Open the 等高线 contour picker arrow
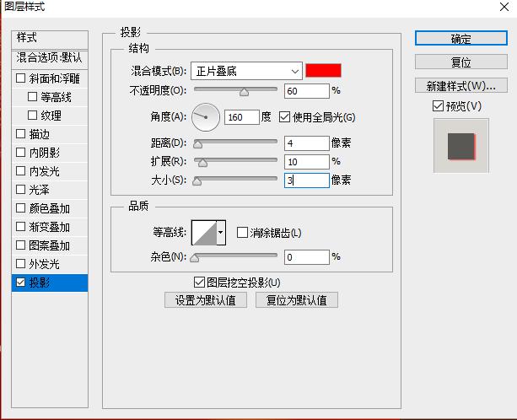 (221, 233)
